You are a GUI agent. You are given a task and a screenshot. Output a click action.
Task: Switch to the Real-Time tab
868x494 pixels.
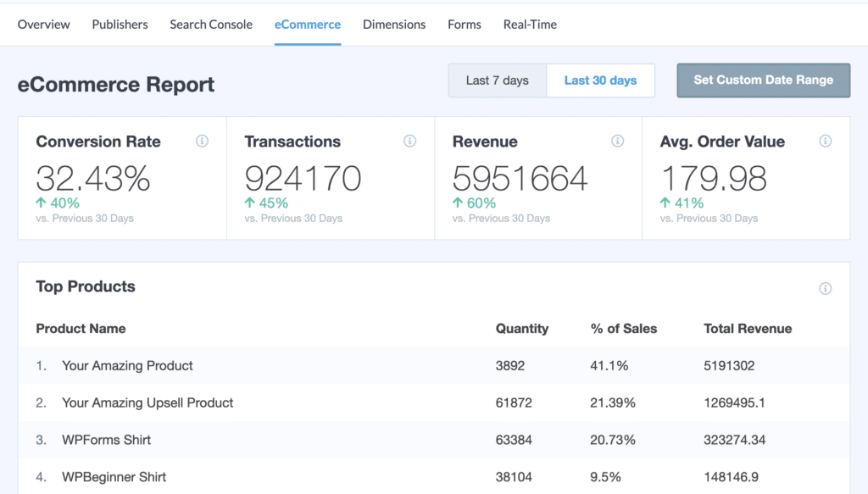(530, 25)
